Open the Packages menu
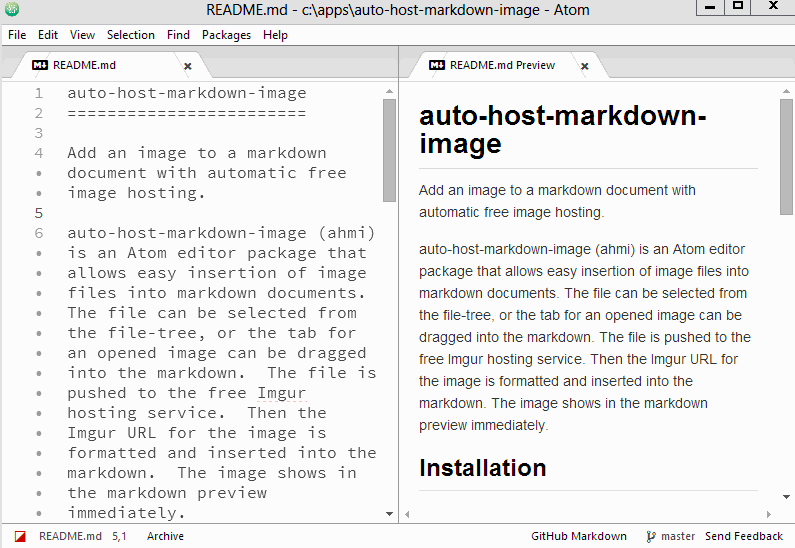This screenshot has height=548, width=795. [x=226, y=35]
